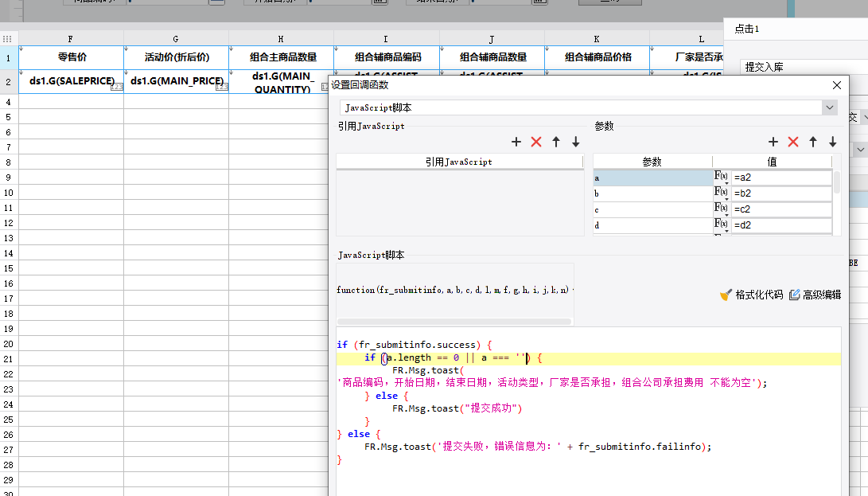Select cell ds1.G(MAIN_PRICE)
Screen dimensions: 868x496
(x=177, y=81)
